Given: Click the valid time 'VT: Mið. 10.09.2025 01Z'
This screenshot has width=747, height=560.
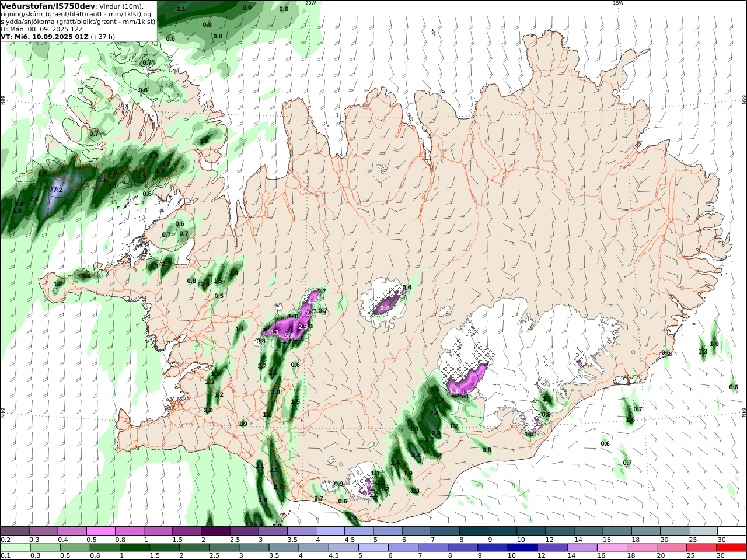Looking at the screenshot, I should tap(45, 36).
